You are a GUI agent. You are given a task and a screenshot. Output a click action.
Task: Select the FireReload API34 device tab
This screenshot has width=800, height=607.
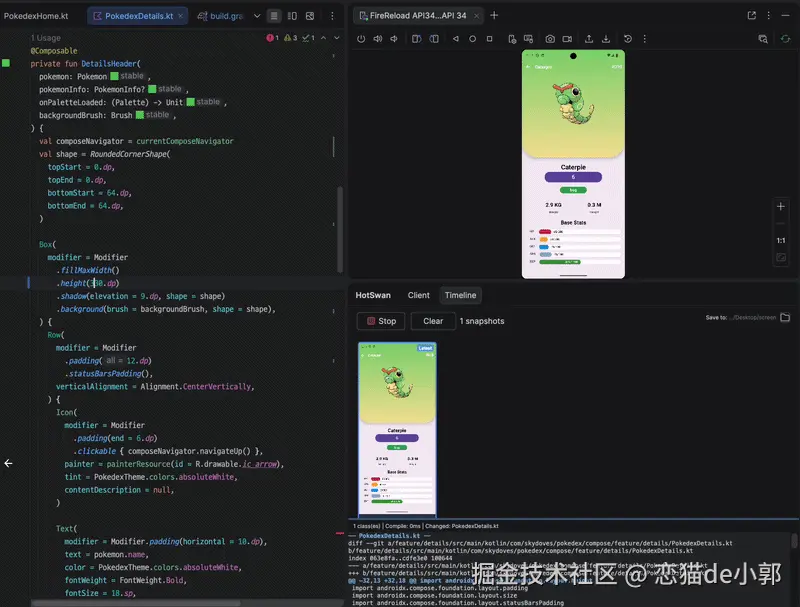(418, 16)
